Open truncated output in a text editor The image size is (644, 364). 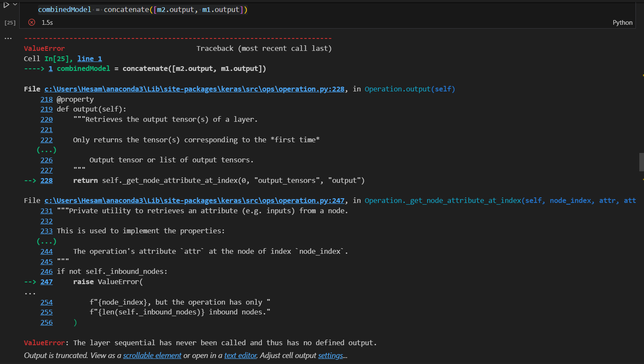click(x=240, y=355)
